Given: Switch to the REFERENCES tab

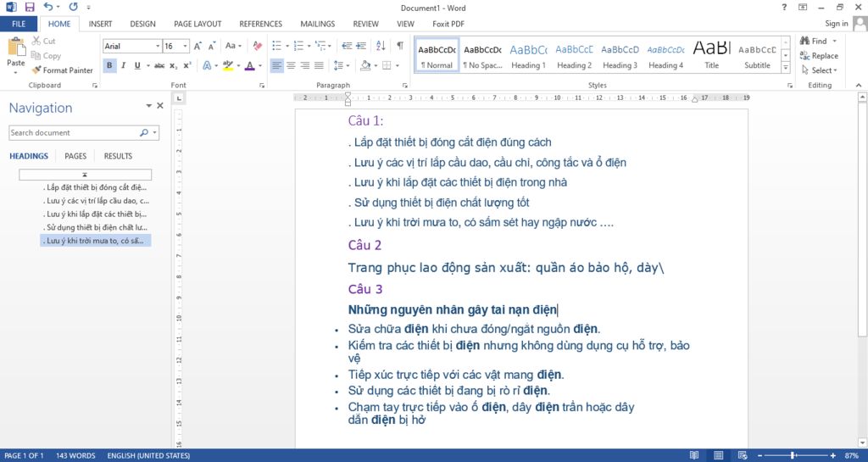Looking at the screenshot, I should tap(261, 24).
